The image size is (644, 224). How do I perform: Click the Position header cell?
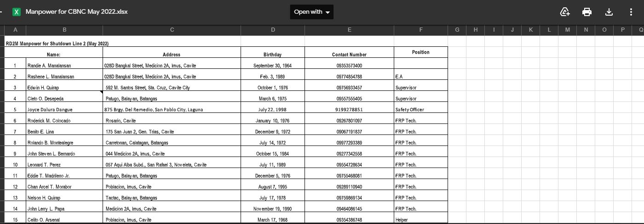(x=420, y=52)
